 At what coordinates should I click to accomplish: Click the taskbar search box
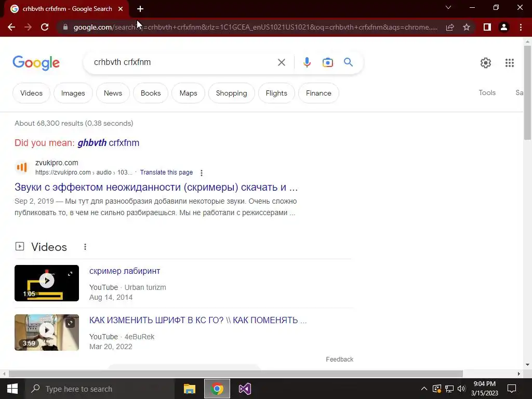tap(99, 389)
